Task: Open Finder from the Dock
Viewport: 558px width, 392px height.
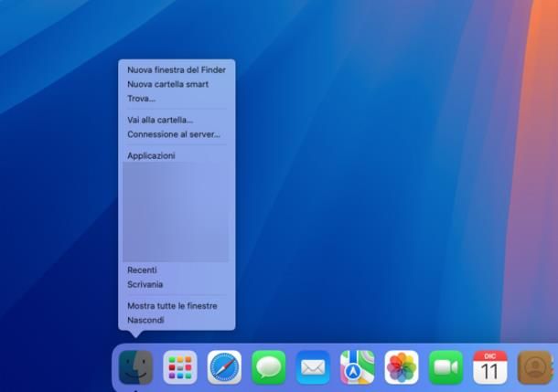Action: click(135, 367)
